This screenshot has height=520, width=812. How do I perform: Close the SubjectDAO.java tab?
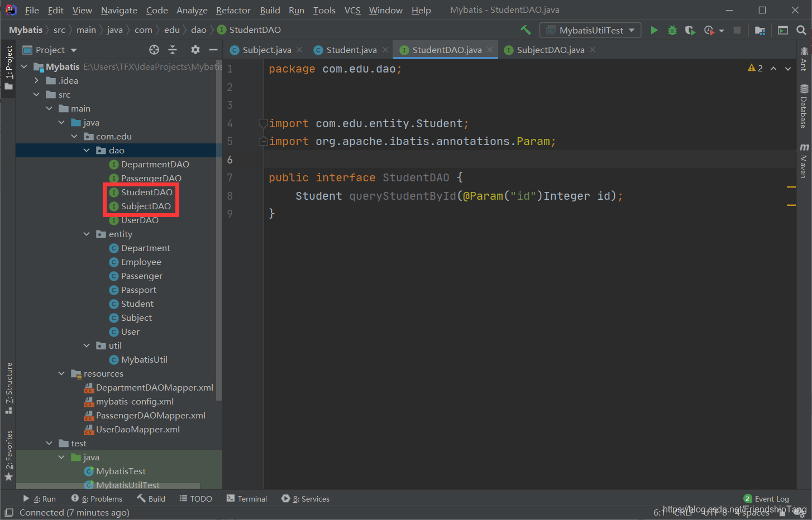point(593,50)
